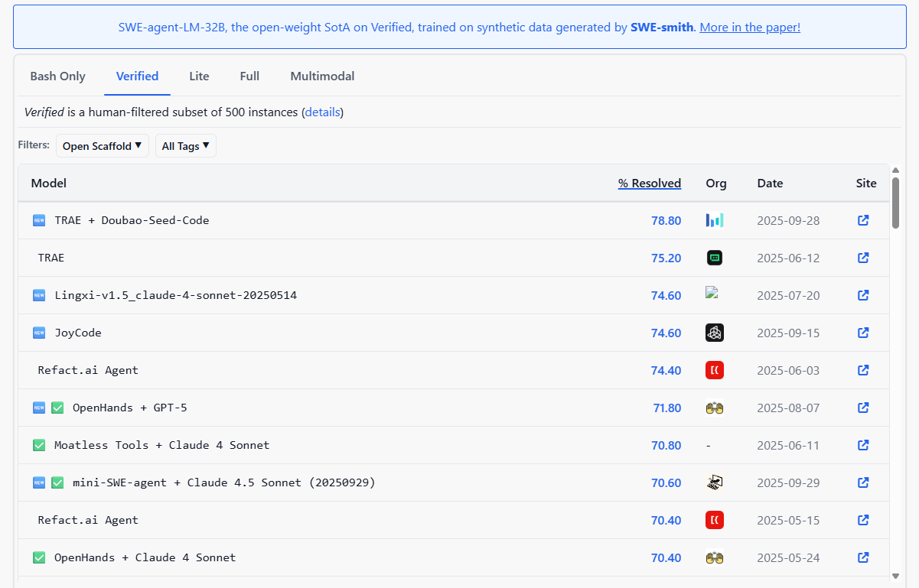919x588 pixels.
Task: Click New badge beside mini-SWE-agent
Action: click(x=39, y=482)
